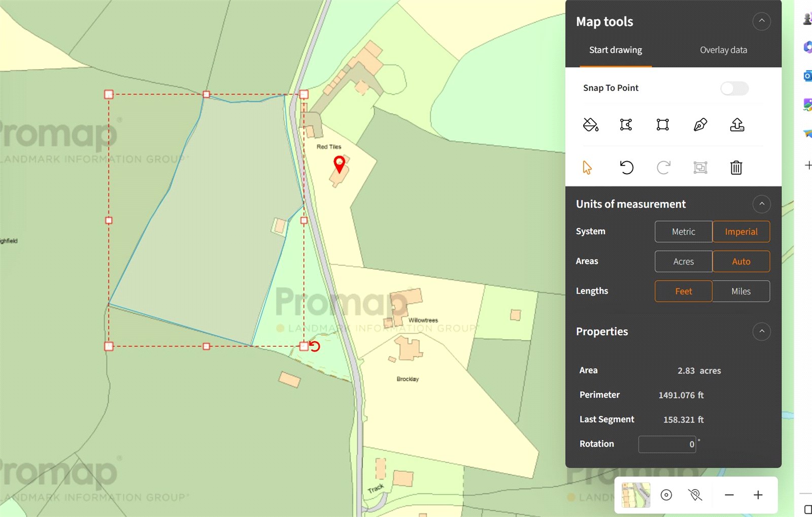The width and height of the screenshot is (812, 517).
Task: Click the red rotate handle on selection
Action: point(315,346)
